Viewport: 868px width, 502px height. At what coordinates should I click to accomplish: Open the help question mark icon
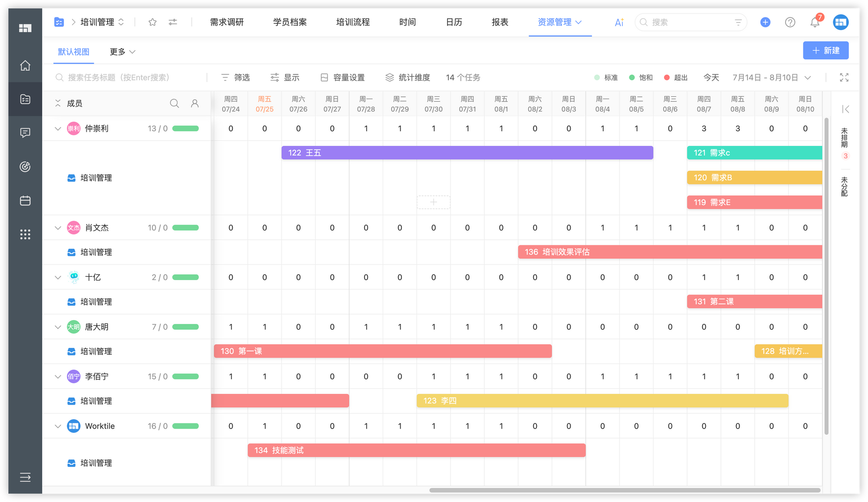(x=790, y=22)
